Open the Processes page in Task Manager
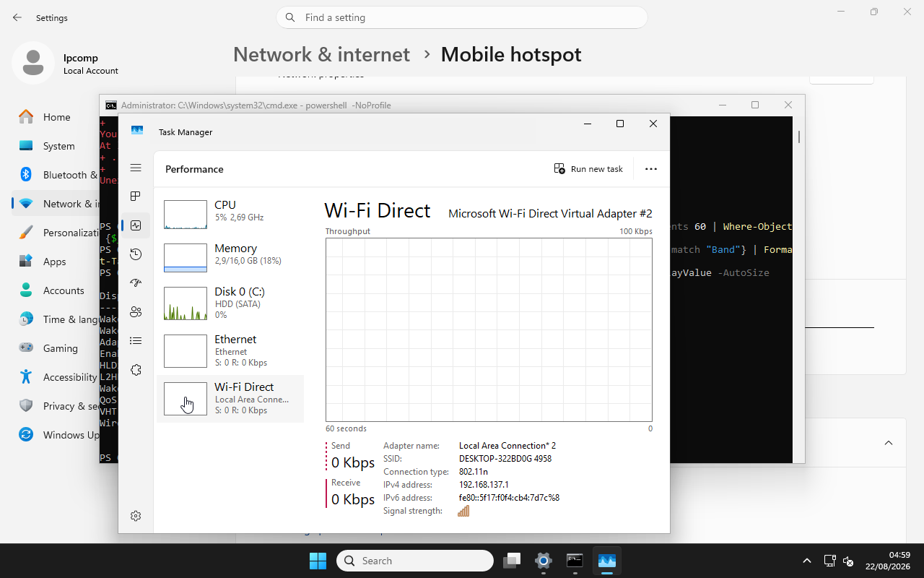This screenshot has width=924, height=578. coord(136,197)
